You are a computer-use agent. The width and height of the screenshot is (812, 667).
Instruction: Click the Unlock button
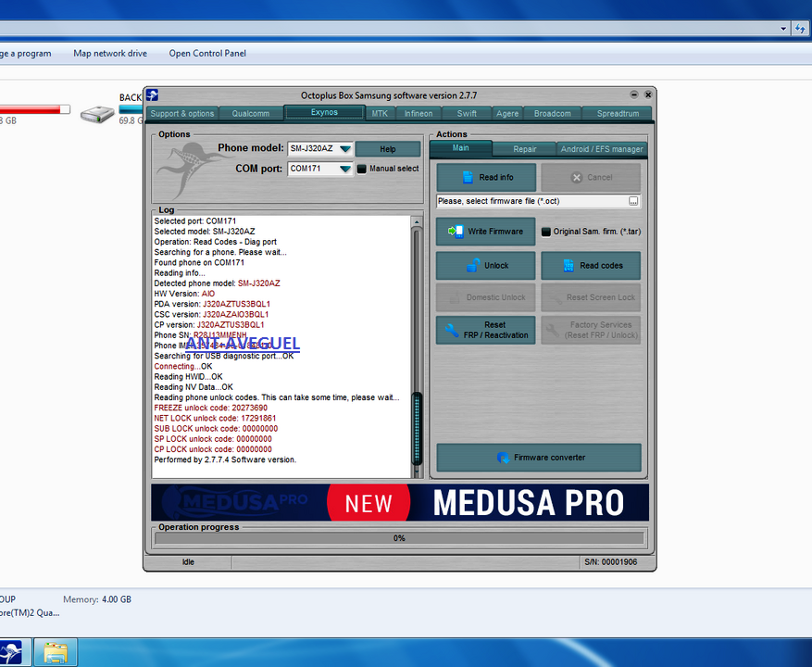(x=486, y=265)
